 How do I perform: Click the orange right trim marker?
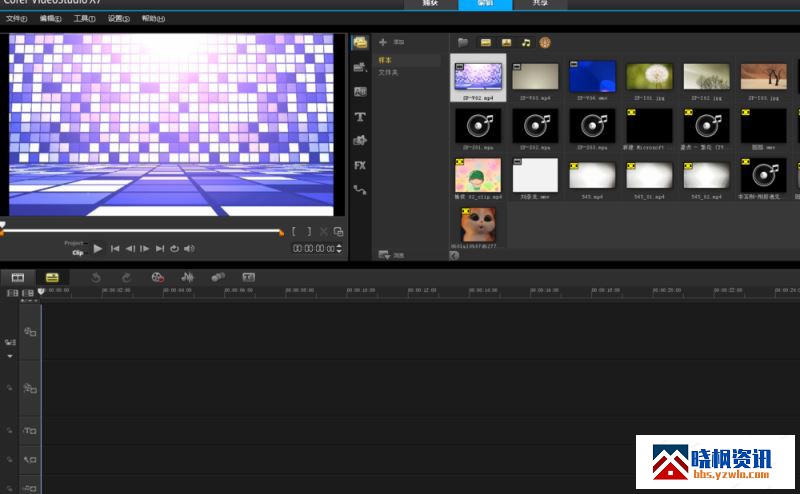click(281, 233)
